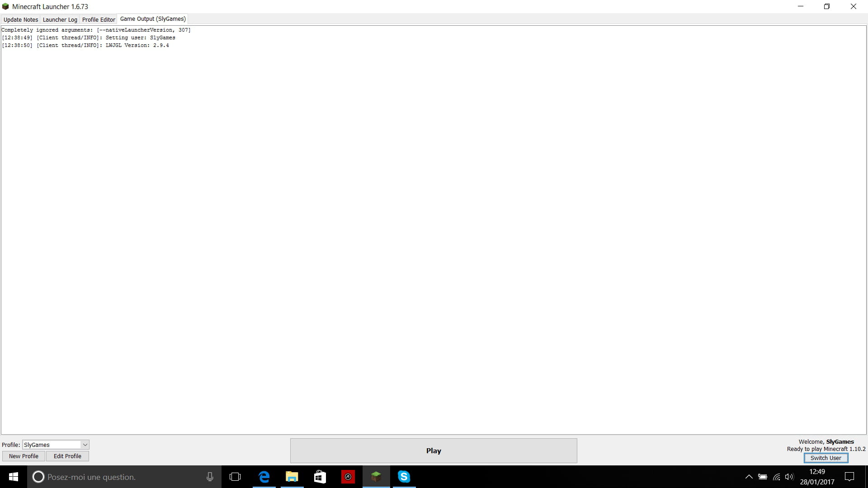868x488 pixels.
Task: Click the New Profile button
Action: 24,456
